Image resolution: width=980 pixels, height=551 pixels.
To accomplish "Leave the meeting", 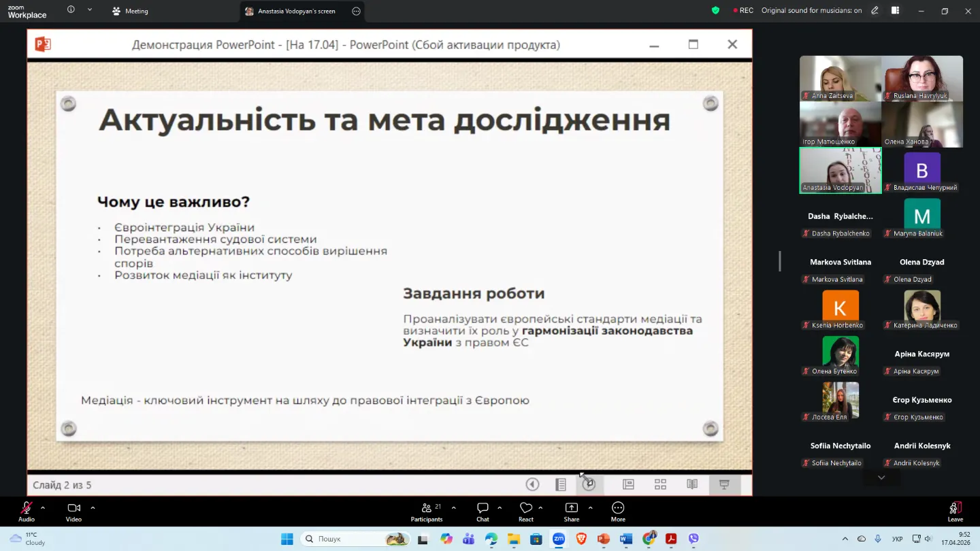I will coord(955,512).
